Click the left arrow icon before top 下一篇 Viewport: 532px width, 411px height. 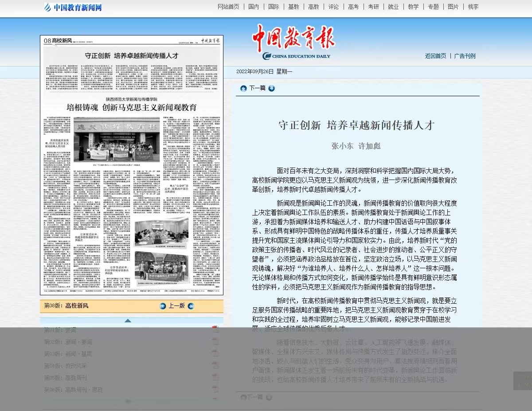pyautogui.click(x=243, y=88)
